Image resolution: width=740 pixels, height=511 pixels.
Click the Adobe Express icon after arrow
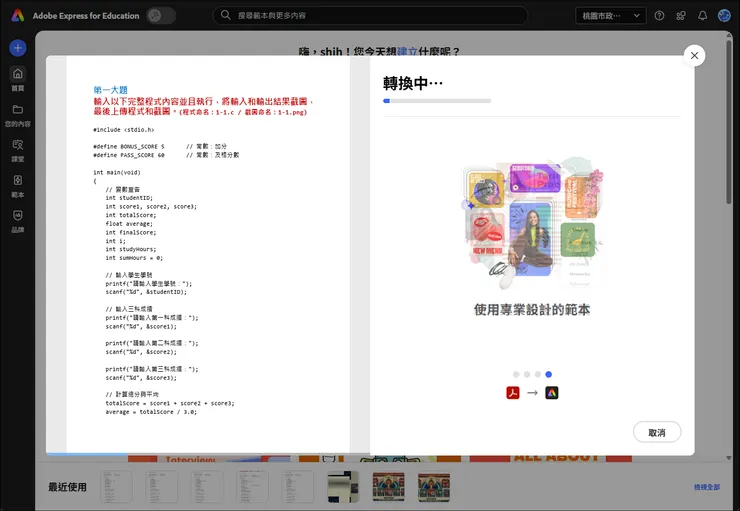552,393
